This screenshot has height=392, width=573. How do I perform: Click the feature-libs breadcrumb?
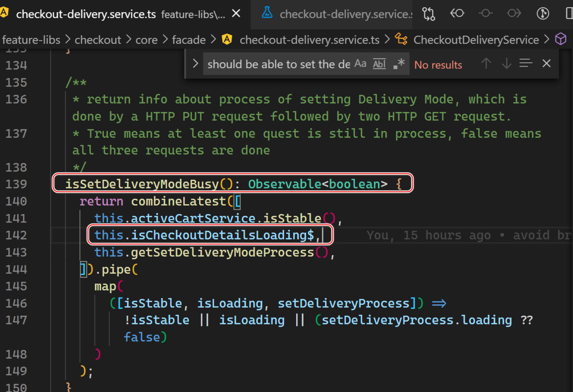(31, 40)
